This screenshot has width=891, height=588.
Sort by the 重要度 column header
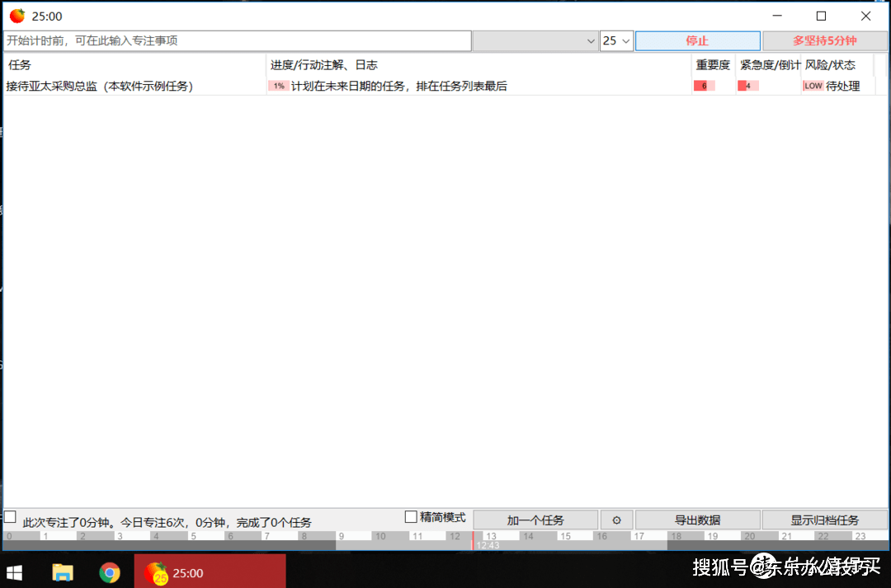point(713,65)
